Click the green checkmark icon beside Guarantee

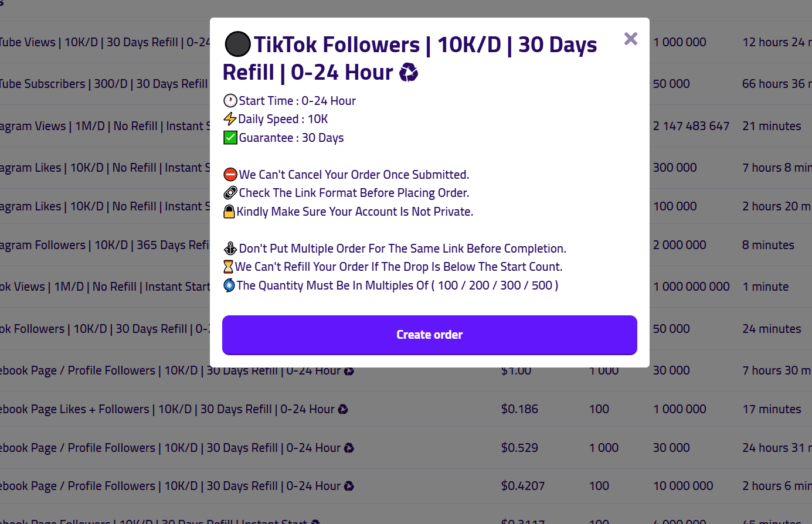tap(230, 138)
